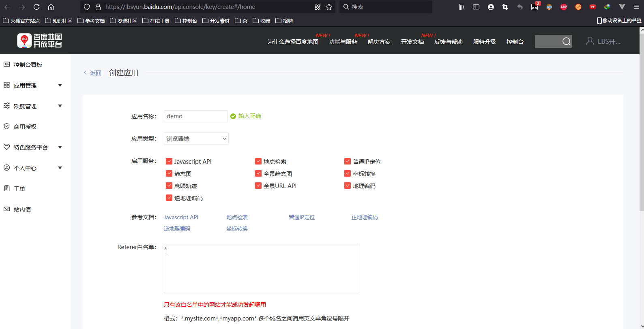The height and width of the screenshot is (329, 644).
Task: Open the 在线工具 bookmarks folder
Action: click(x=156, y=21)
